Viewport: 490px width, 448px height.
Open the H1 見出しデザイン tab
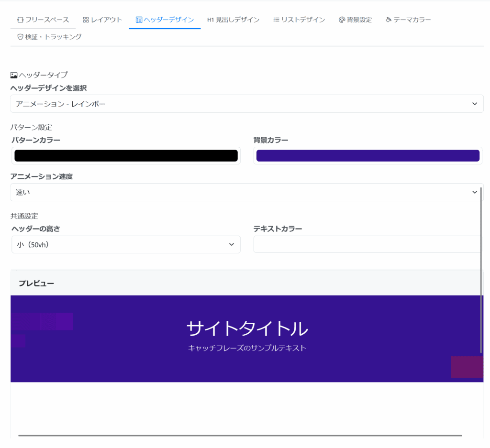coord(233,20)
